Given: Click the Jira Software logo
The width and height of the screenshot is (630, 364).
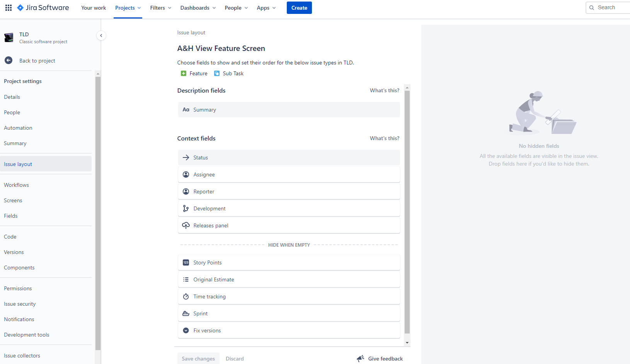Looking at the screenshot, I should (x=43, y=8).
